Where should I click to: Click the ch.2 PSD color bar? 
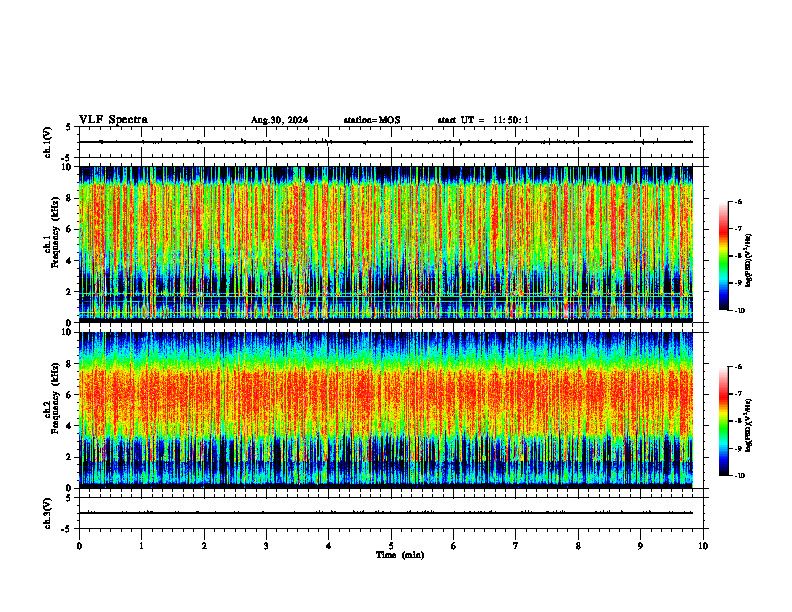(x=723, y=421)
